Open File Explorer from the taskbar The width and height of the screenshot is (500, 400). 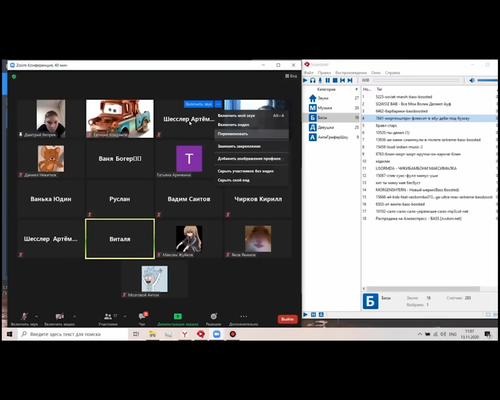(x=152, y=334)
